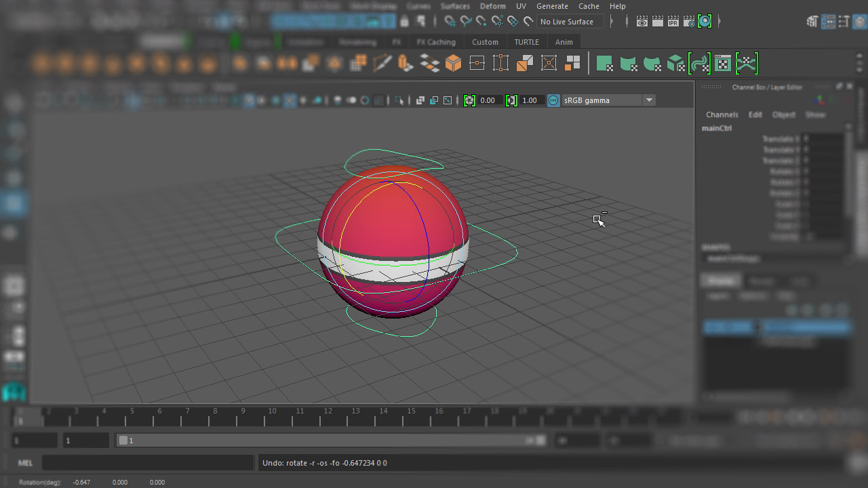The width and height of the screenshot is (868, 488).
Task: Toggle the bracketed Hypershade render icon
Action: point(705,22)
